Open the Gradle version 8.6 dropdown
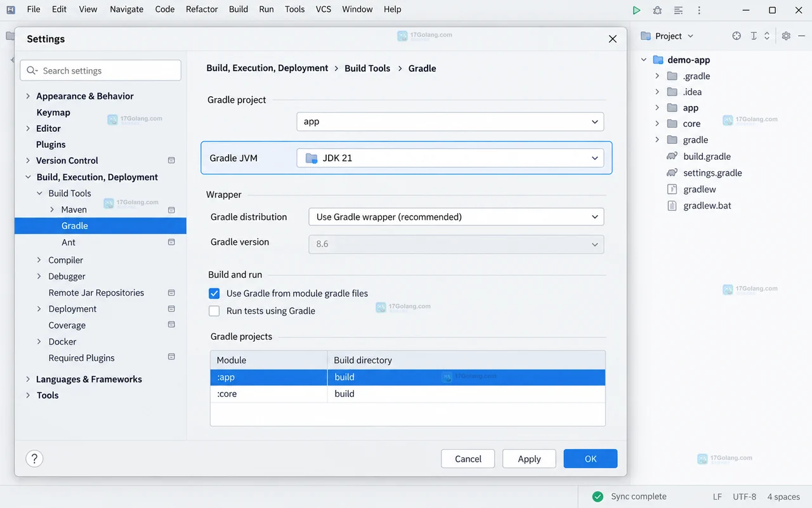This screenshot has height=508, width=812. [456, 244]
